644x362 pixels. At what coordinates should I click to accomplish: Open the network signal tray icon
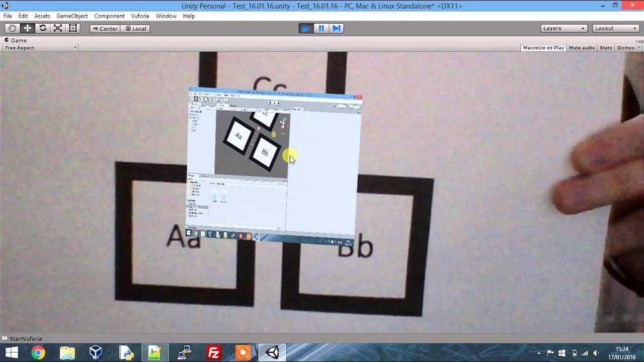(585, 353)
